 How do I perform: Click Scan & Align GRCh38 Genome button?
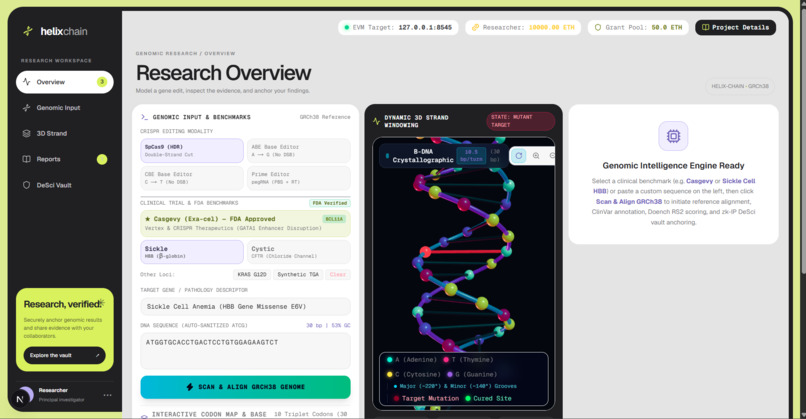(245, 387)
